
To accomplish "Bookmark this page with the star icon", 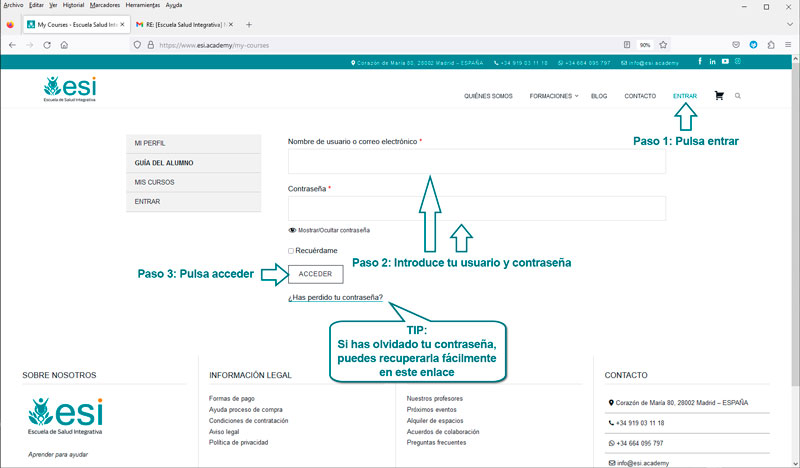I will pyautogui.click(x=663, y=45).
